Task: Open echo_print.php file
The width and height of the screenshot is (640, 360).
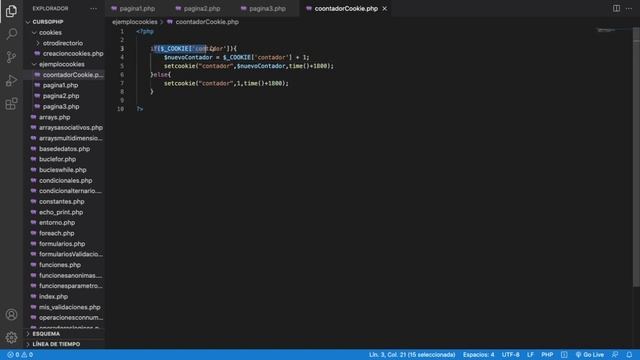Action: pyautogui.click(x=61, y=212)
